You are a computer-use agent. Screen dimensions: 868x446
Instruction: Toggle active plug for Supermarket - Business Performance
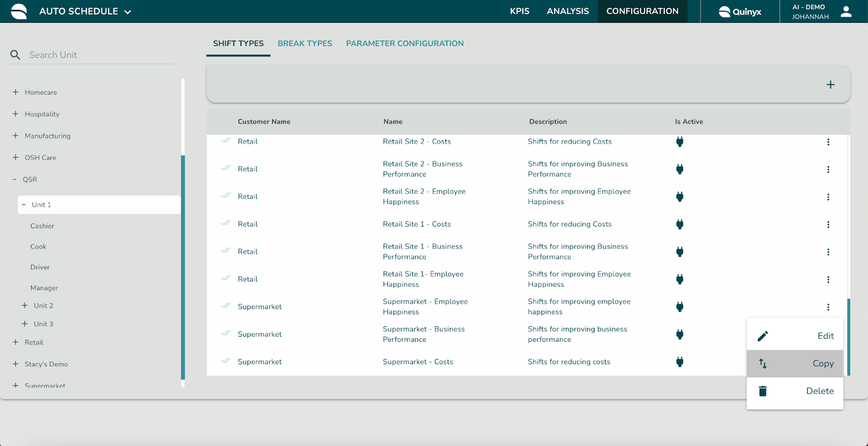tap(680, 335)
